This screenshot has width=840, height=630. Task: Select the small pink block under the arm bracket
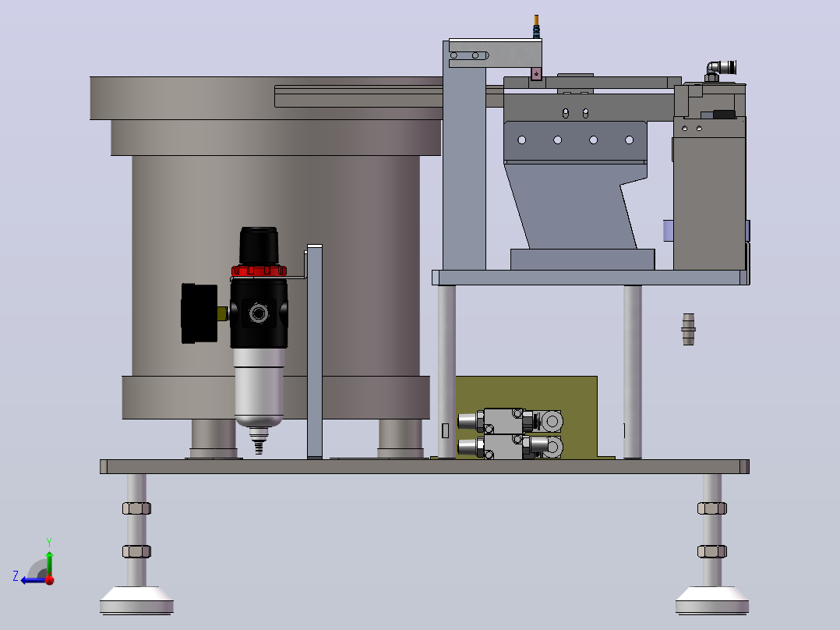pyautogui.click(x=536, y=73)
